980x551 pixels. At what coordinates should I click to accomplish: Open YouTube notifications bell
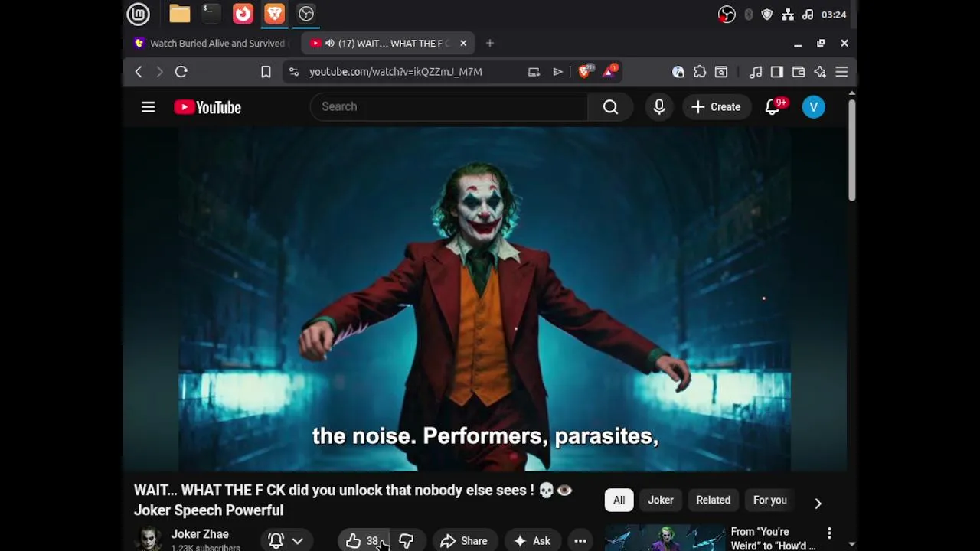tap(773, 107)
